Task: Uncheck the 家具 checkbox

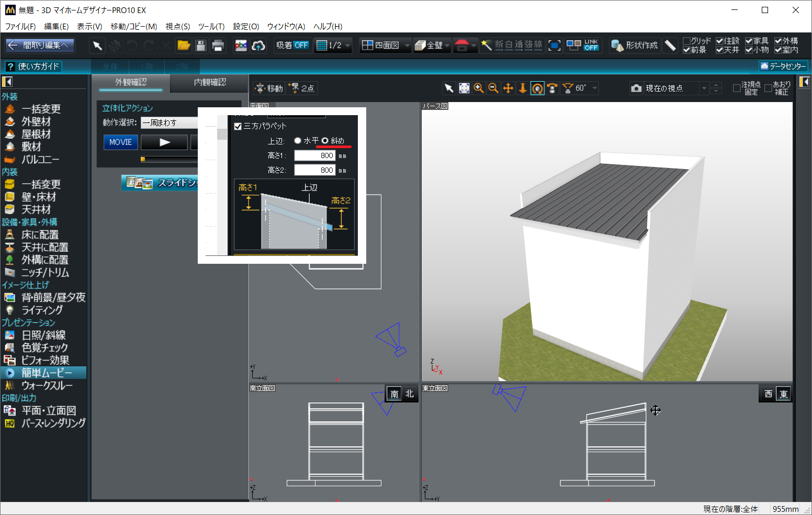Action: (x=749, y=41)
